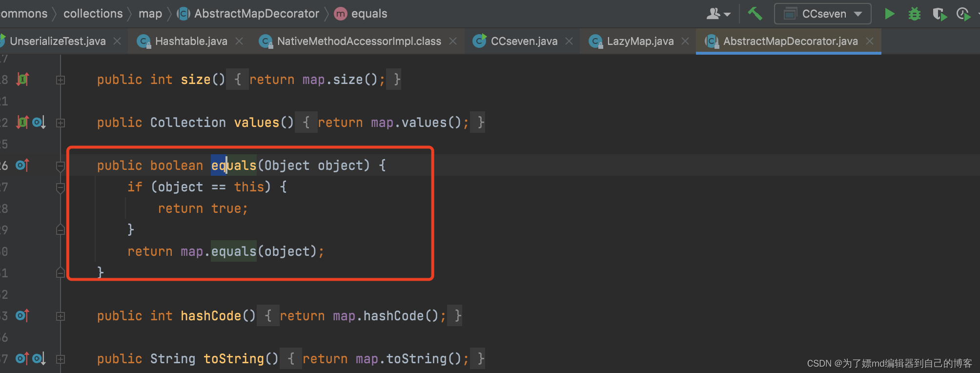Switch to UnserializeTest.java tab
The image size is (980, 373).
point(58,41)
